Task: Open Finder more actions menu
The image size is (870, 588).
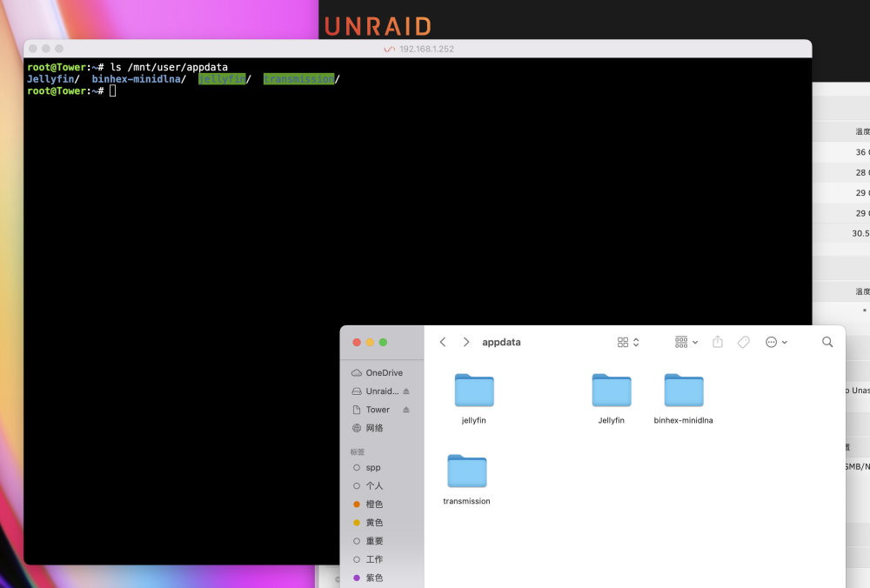Action: [776, 342]
